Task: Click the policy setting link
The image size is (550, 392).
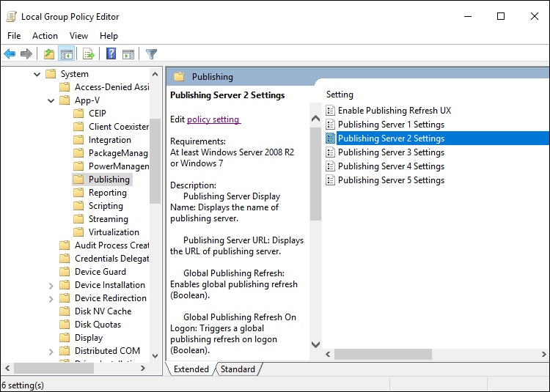Action: (213, 119)
